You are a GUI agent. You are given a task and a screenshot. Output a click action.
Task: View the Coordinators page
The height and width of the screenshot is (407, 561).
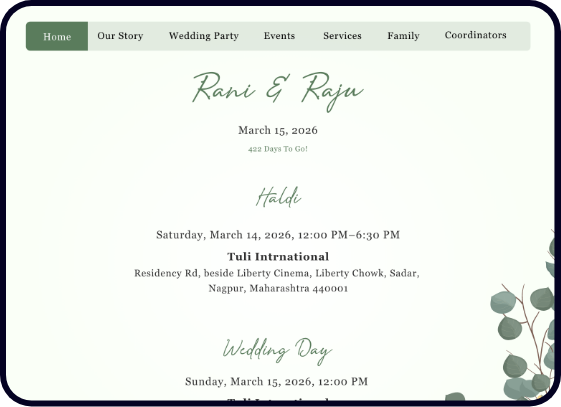475,35
